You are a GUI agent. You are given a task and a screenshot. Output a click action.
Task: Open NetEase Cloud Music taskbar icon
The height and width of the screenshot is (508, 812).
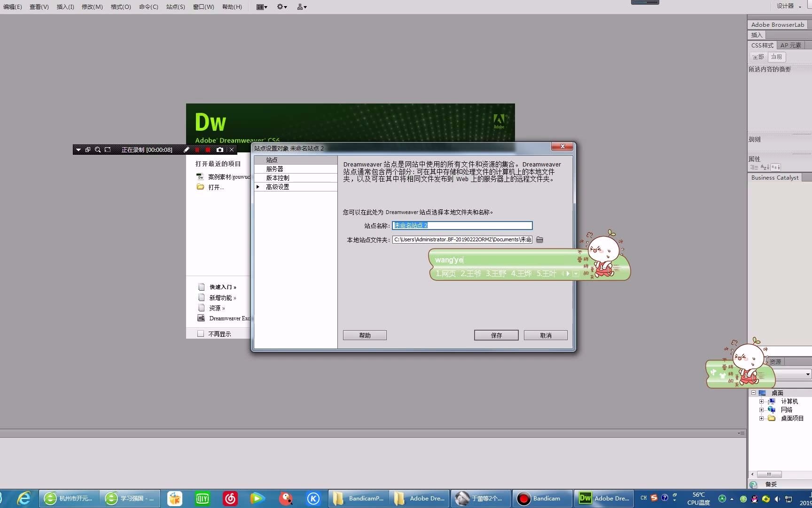pos(230,499)
